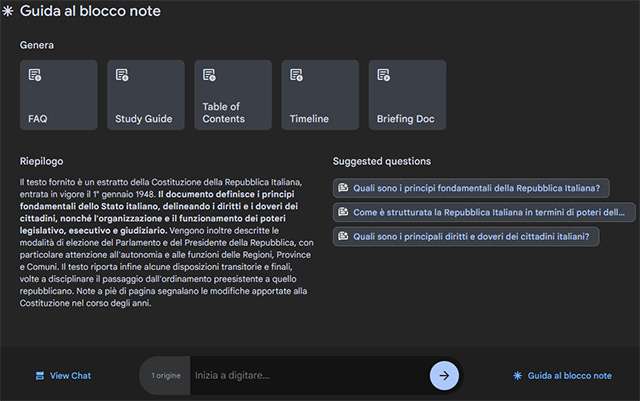Click the FAQ card document icon
Screen dimensions: 640x401
[35, 76]
